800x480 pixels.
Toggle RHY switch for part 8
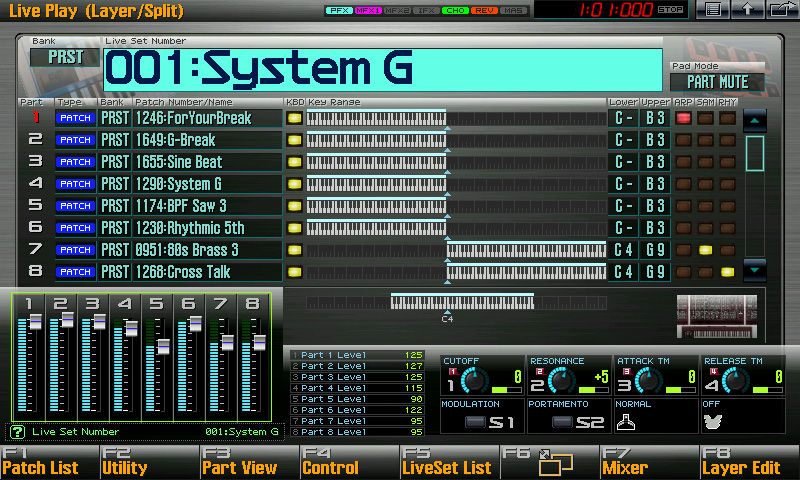pos(728,272)
